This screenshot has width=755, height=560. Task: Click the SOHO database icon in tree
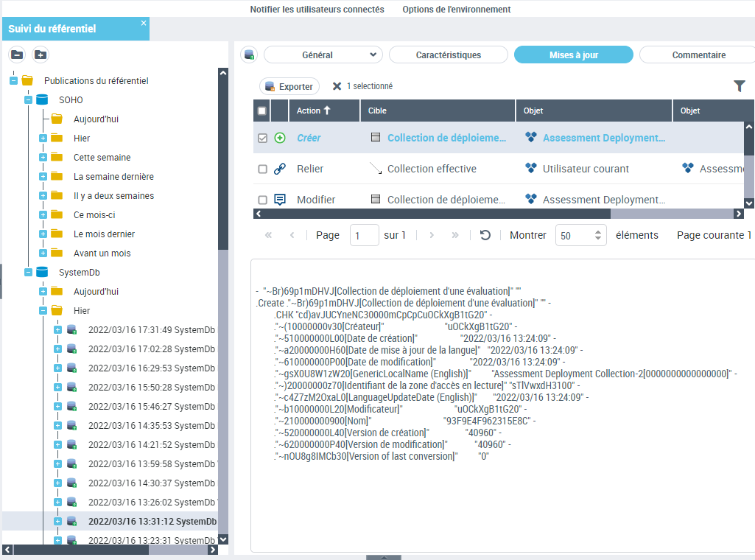tap(42, 99)
